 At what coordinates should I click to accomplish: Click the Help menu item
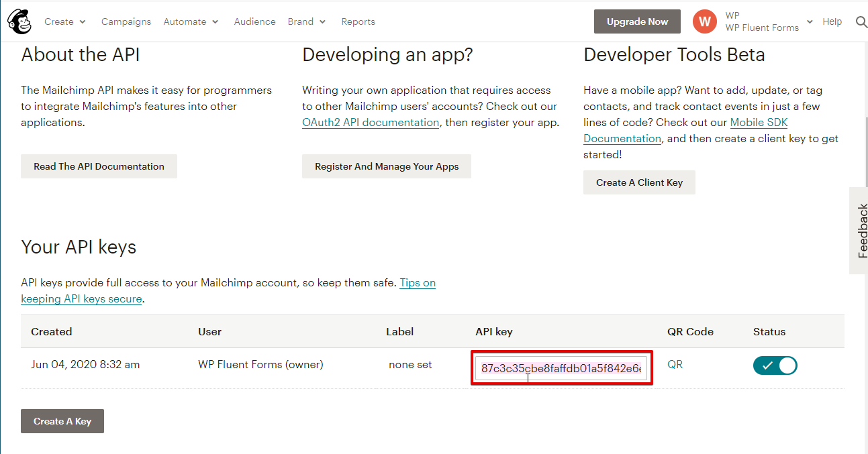pyautogui.click(x=832, y=21)
